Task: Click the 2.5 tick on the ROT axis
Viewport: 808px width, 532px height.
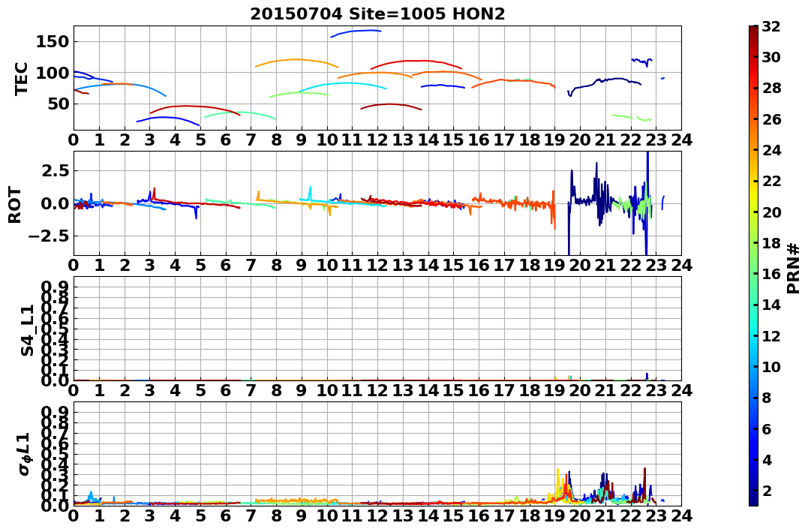Action: pyautogui.click(x=55, y=170)
